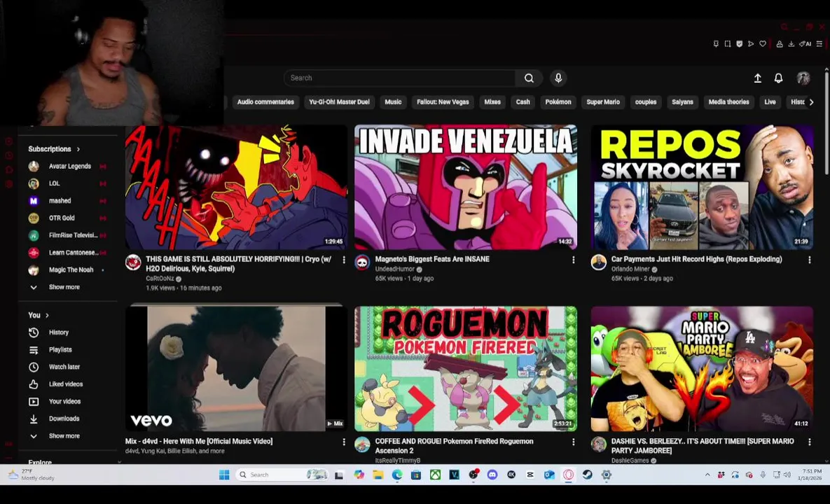830x504 pixels.
Task: Open Orlando Miner channel name link
Action: point(630,269)
